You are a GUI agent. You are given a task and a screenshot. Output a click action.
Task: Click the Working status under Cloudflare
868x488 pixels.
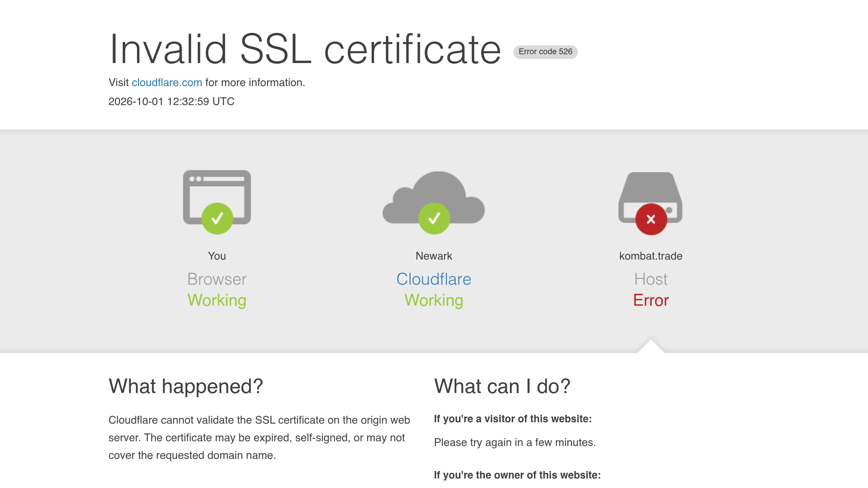(x=434, y=301)
